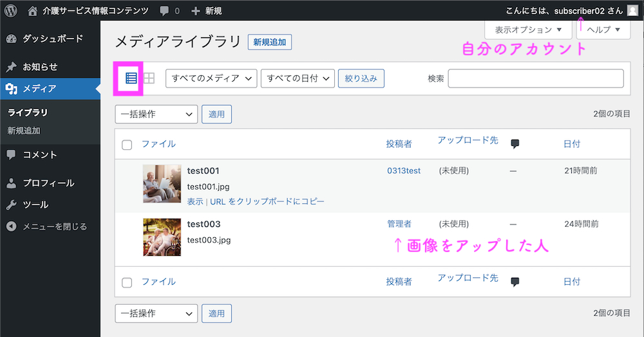644x337 pixels.
Task: Click the メニューを閉じる collapse arrow icon
Action: pos(12,226)
